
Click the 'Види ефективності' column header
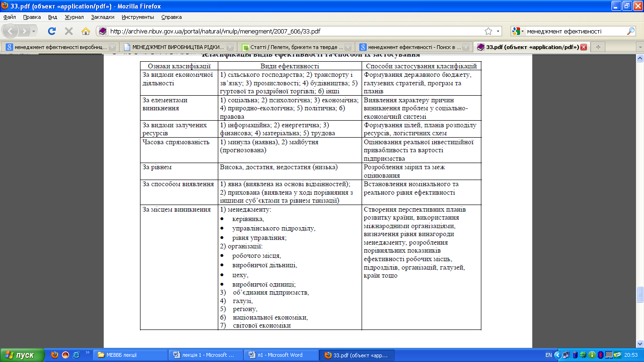coord(290,66)
